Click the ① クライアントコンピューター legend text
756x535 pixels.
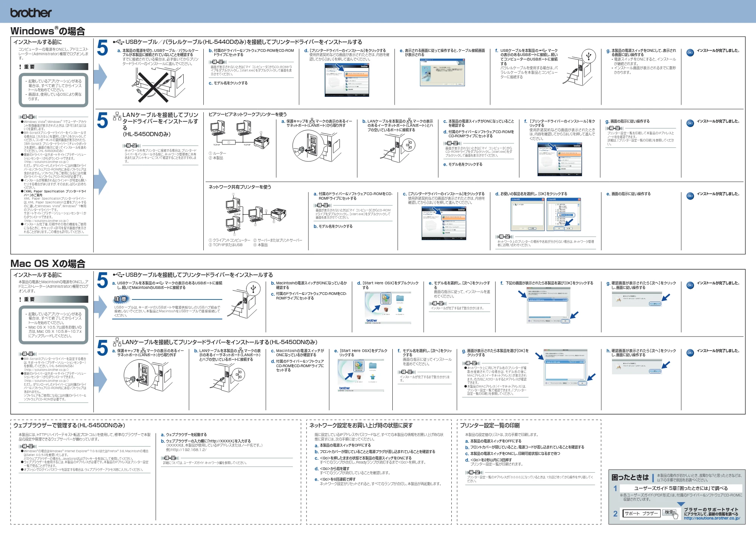click(x=229, y=240)
